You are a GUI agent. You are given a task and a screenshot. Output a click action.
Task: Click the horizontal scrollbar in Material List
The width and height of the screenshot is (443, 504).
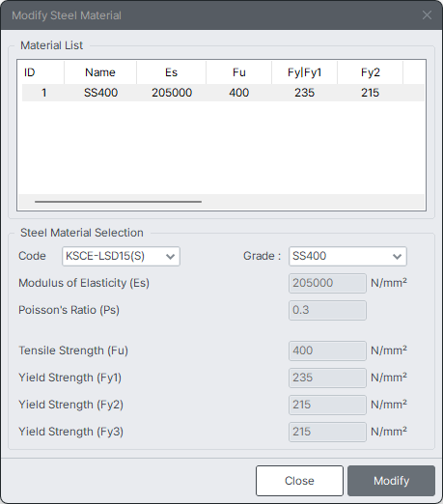[x=118, y=202]
